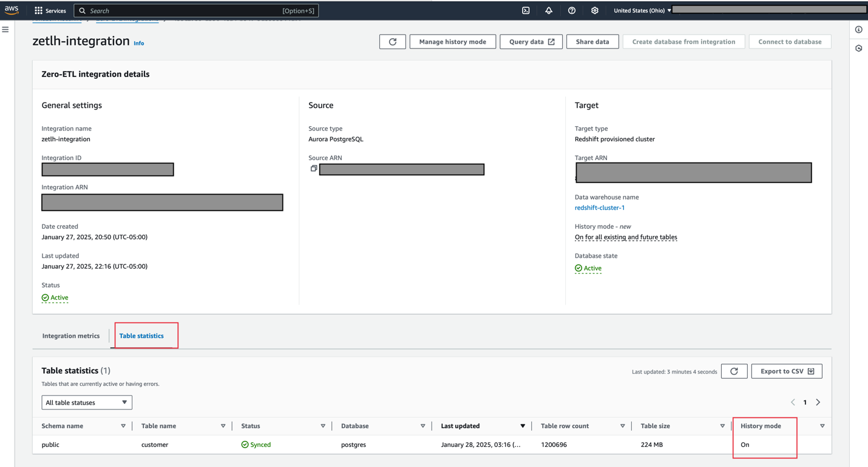Click the Integration name value 'zetlh-integration'
The width and height of the screenshot is (868, 467).
pos(66,139)
